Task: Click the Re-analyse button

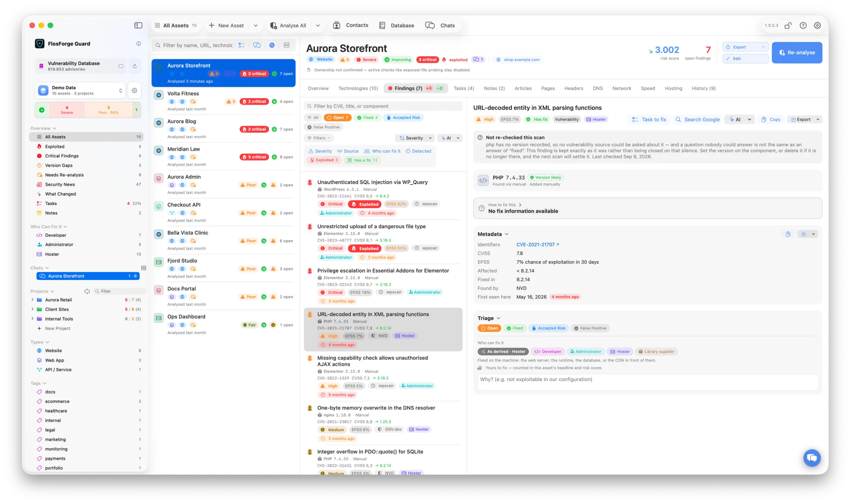Action: coord(797,52)
